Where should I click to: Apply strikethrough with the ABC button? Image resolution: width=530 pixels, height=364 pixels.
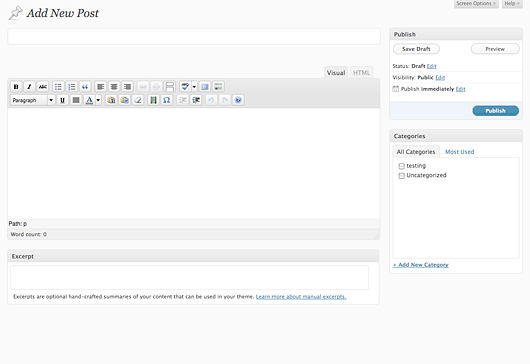tap(43, 87)
